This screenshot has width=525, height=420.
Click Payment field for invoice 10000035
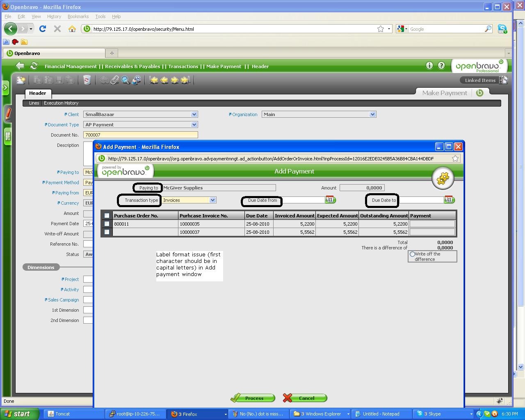point(432,224)
